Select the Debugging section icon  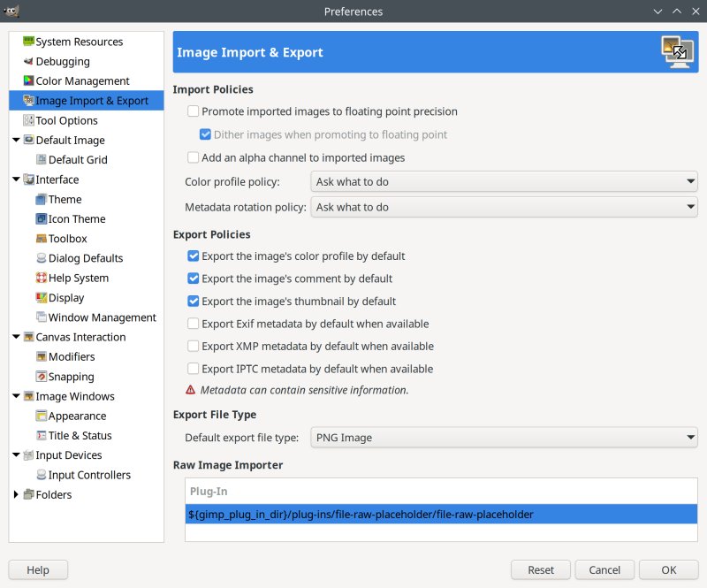pyautogui.click(x=29, y=61)
